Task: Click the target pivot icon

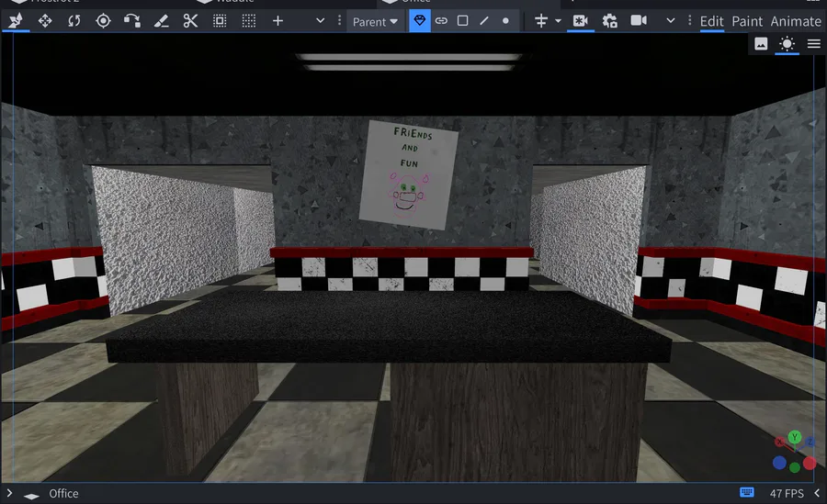Action: point(103,20)
